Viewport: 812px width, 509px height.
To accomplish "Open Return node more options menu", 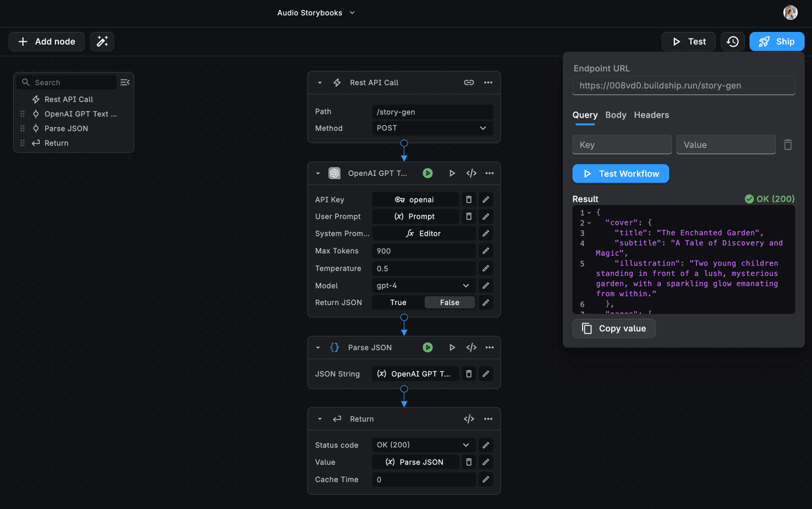I will tap(488, 419).
